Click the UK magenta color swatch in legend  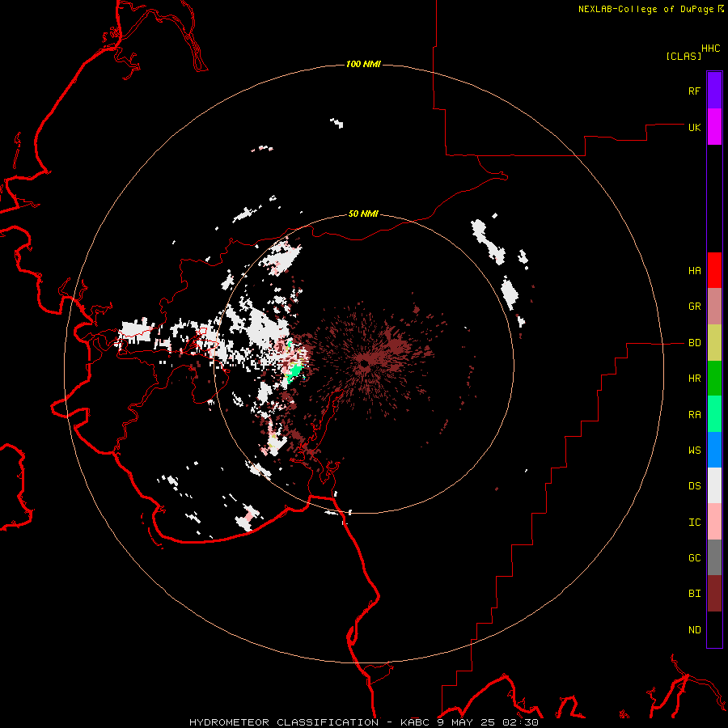coord(714,127)
